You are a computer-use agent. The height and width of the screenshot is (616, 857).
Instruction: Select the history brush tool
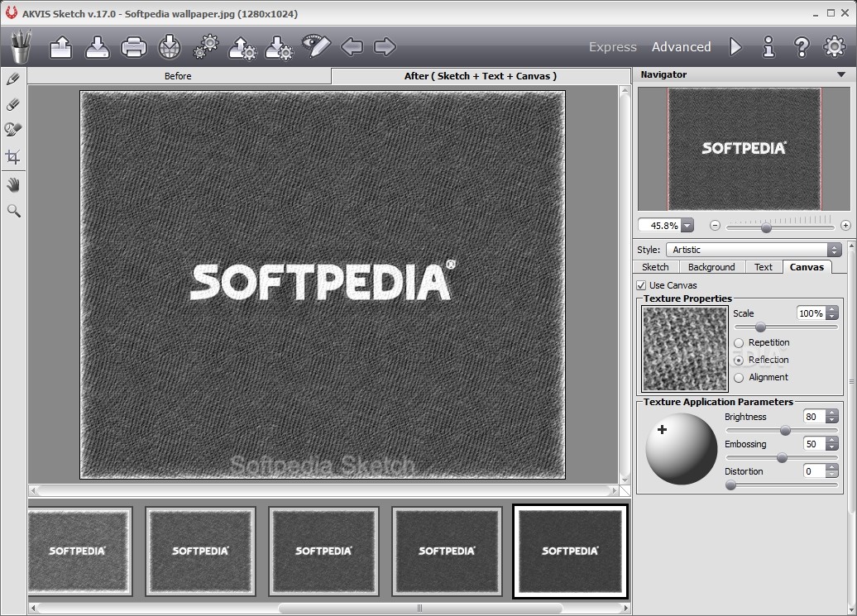pos(13,130)
